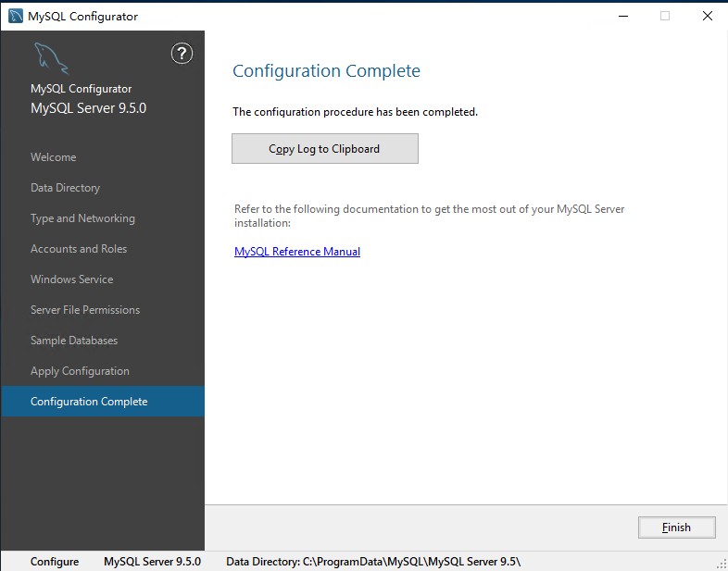Select the Welcome step in sidebar

tap(54, 157)
